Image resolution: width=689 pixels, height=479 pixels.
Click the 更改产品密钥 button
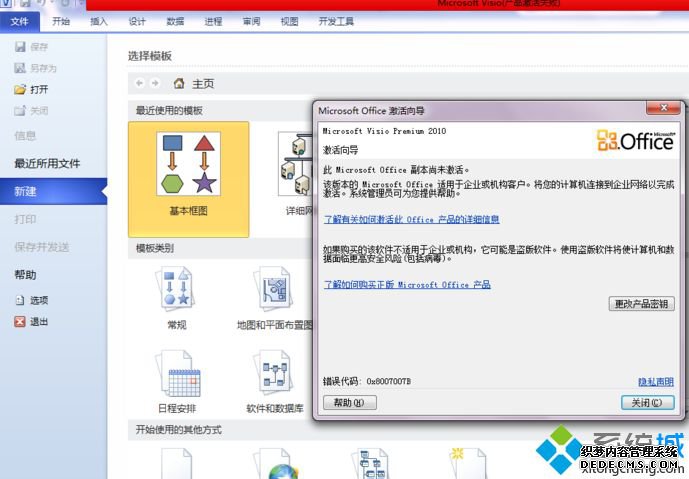[642, 304]
